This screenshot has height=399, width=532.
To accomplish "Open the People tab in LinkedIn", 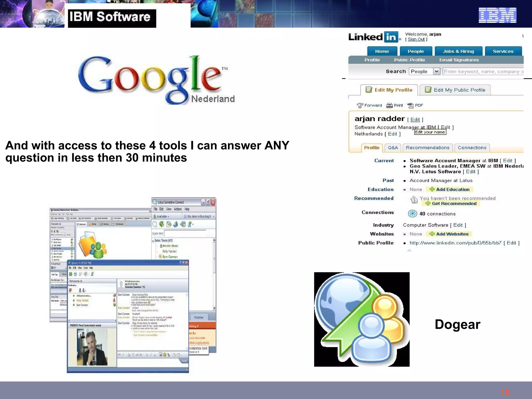I will point(416,51).
